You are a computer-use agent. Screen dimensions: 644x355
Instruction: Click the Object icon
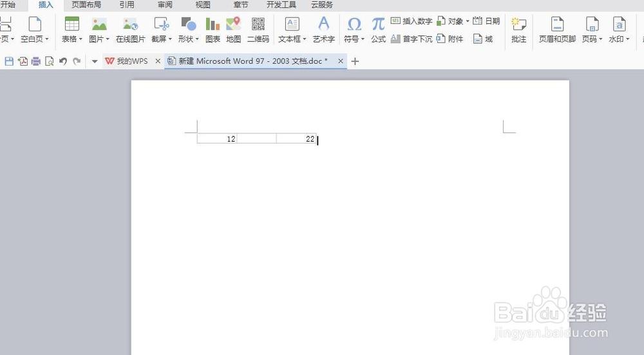(441, 21)
